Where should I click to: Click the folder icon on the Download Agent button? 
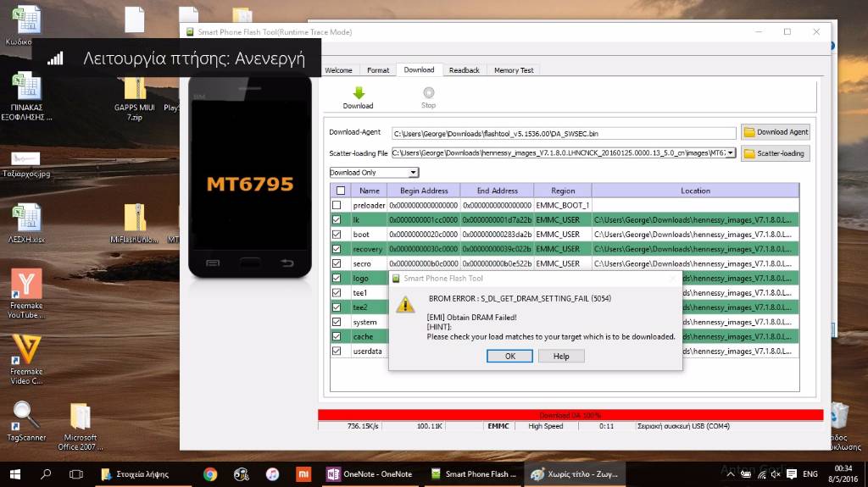tap(749, 132)
